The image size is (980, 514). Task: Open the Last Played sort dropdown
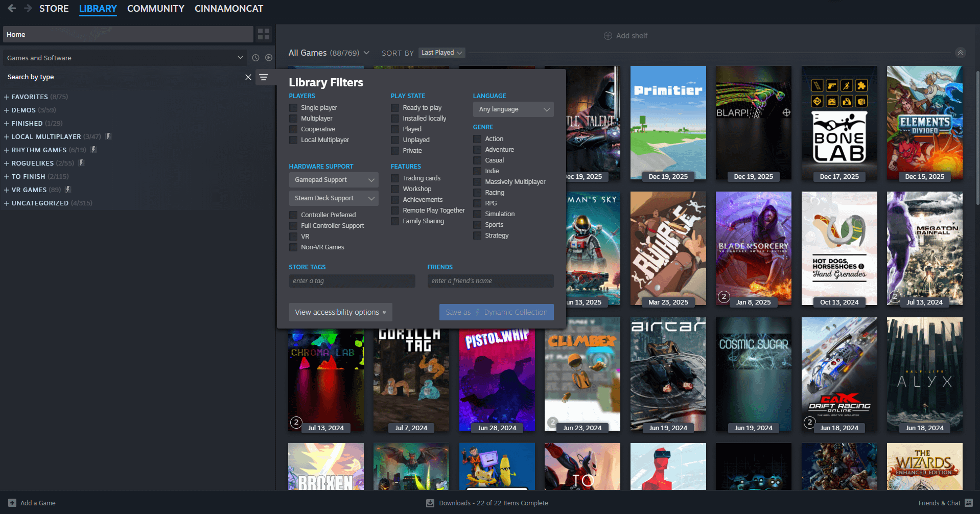coord(441,53)
